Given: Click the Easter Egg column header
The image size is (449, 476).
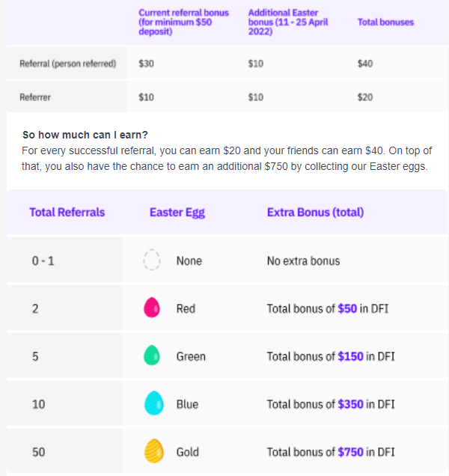Looking at the screenshot, I should tap(177, 213).
